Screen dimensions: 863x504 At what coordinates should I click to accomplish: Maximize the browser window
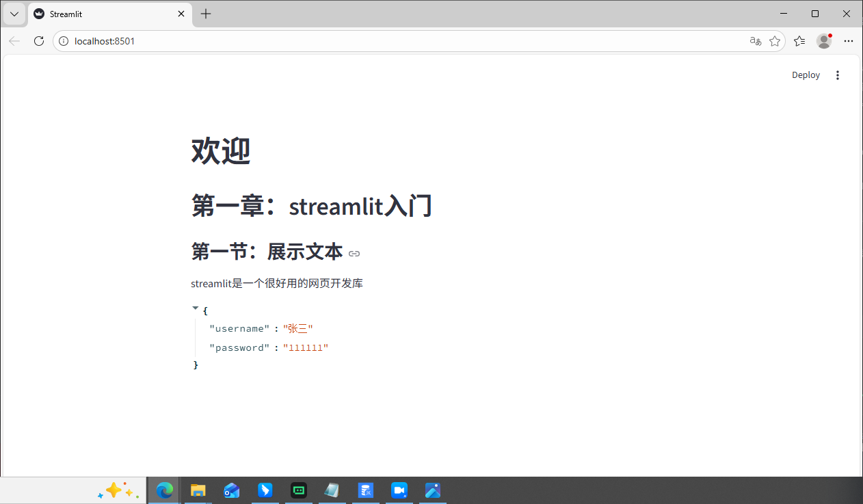815,14
